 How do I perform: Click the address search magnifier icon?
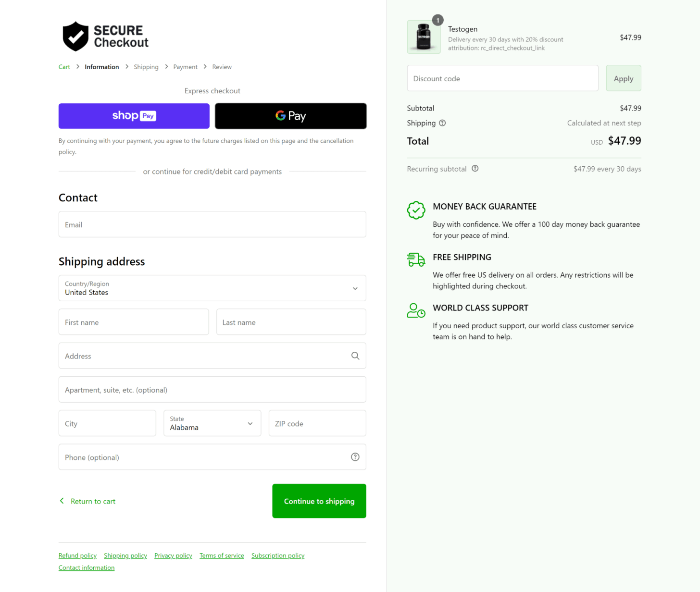355,356
